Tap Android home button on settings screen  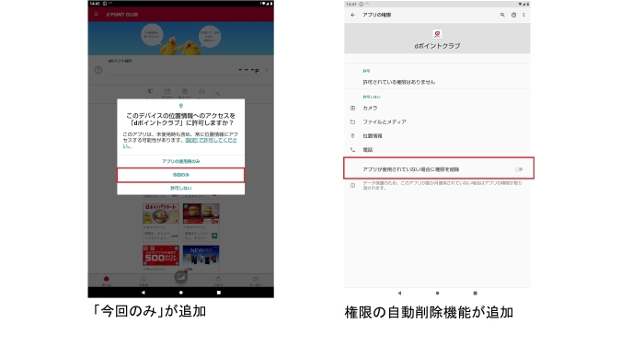pos(437,293)
